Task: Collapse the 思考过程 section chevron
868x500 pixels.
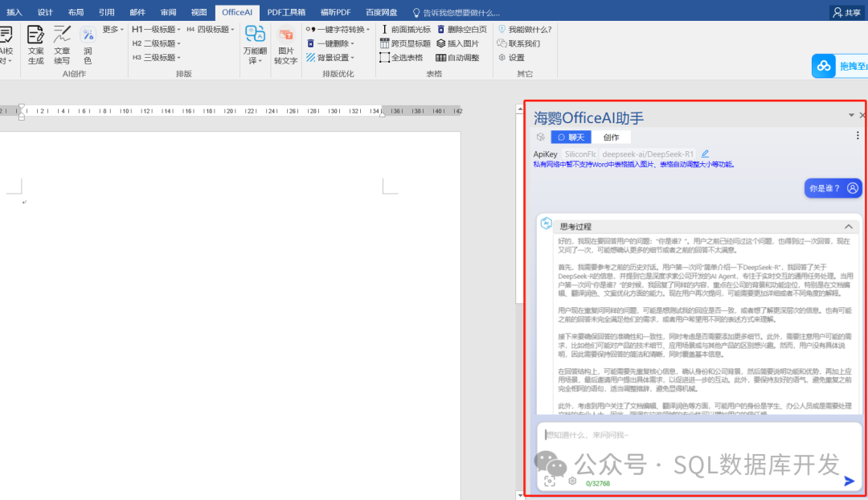Action: click(848, 227)
